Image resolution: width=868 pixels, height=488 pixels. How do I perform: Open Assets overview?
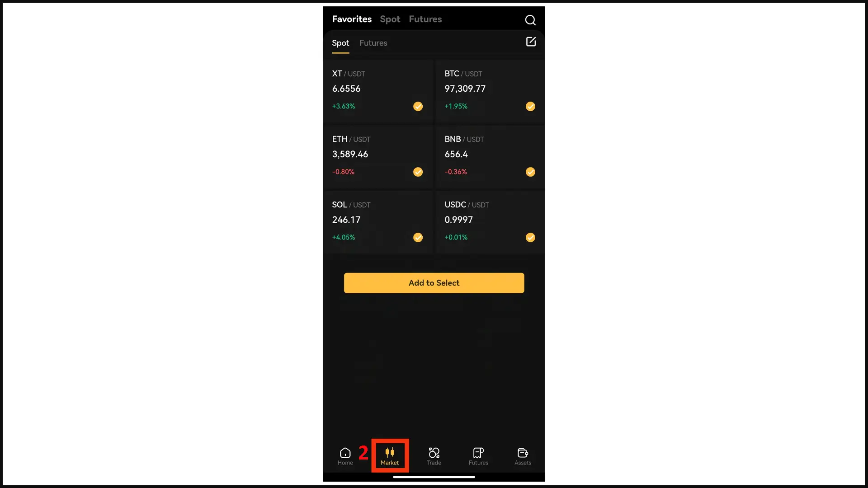point(523,455)
